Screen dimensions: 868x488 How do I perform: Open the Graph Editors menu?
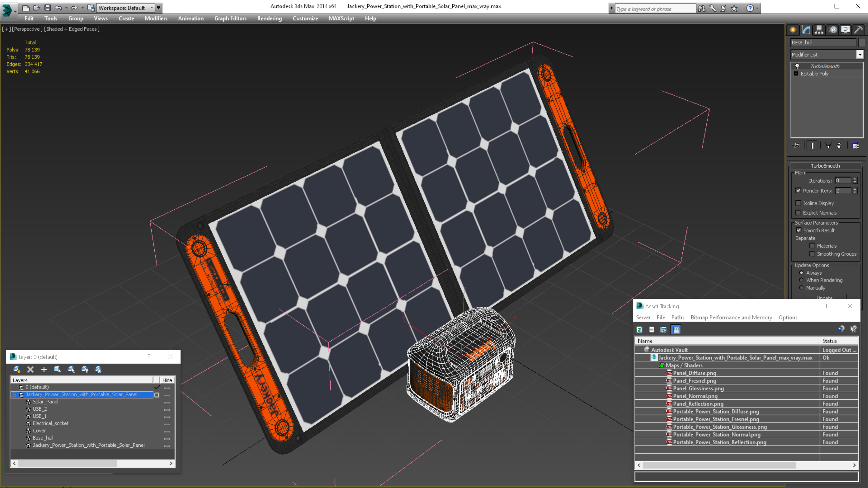tap(231, 18)
